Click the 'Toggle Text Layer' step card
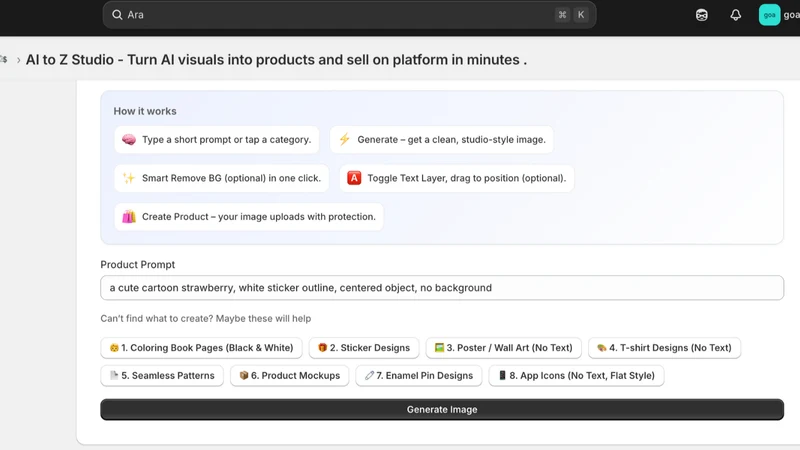This screenshot has width=800, height=450. coord(457,178)
